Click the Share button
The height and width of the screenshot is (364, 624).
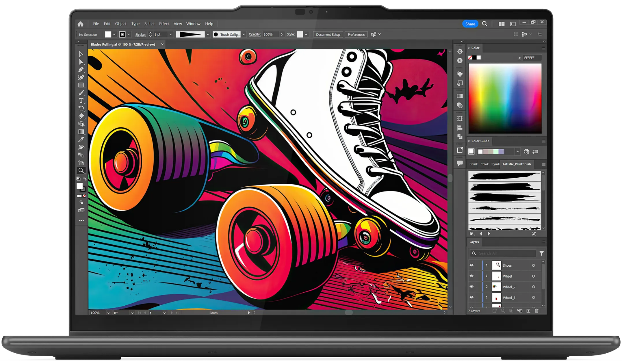click(470, 24)
